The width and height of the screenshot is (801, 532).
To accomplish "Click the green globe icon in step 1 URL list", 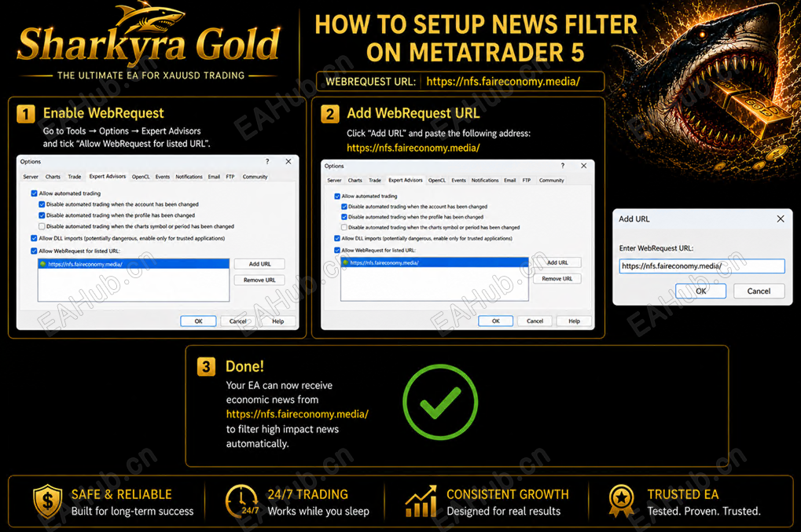I will (x=43, y=264).
